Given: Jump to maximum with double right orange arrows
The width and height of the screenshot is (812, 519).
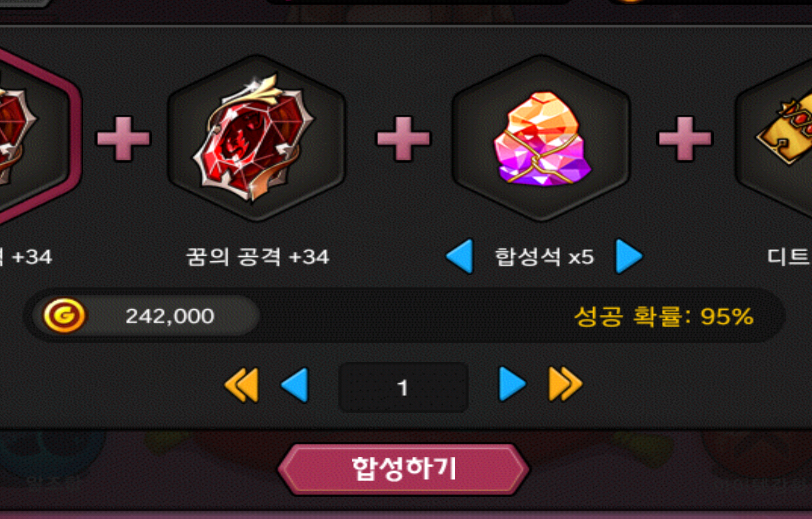Looking at the screenshot, I should tap(565, 384).
